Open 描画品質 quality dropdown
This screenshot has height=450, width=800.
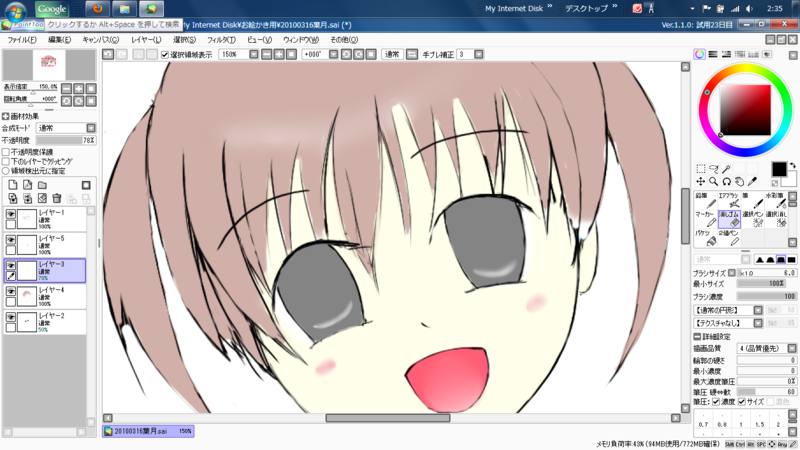[x=792, y=348]
